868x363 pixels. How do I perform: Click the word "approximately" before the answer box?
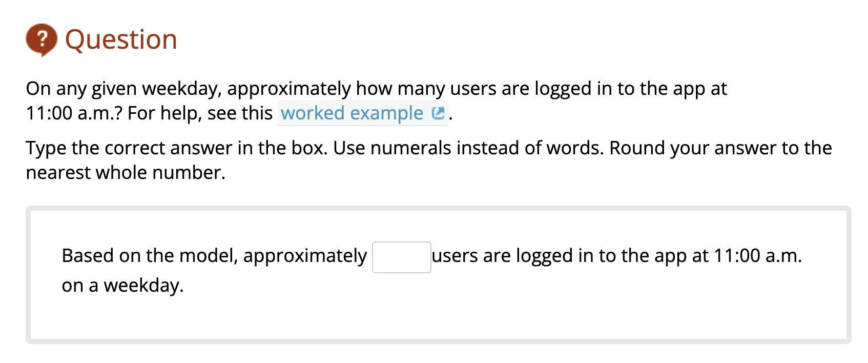click(305, 256)
